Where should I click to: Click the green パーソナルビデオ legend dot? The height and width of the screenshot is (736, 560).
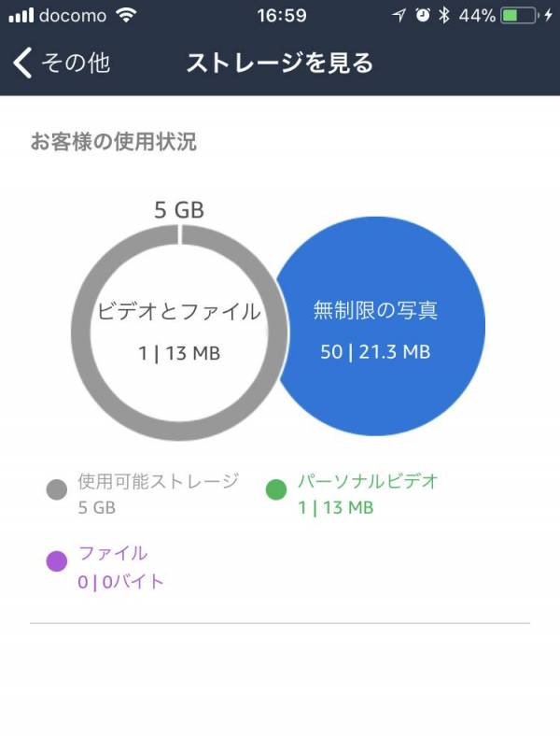click(x=276, y=489)
